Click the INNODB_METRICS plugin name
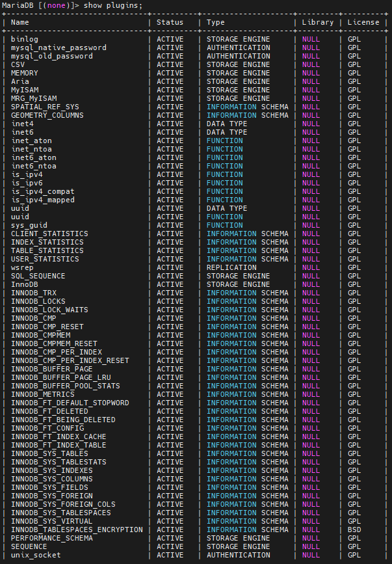The height and width of the screenshot is (564, 392). 43,394
